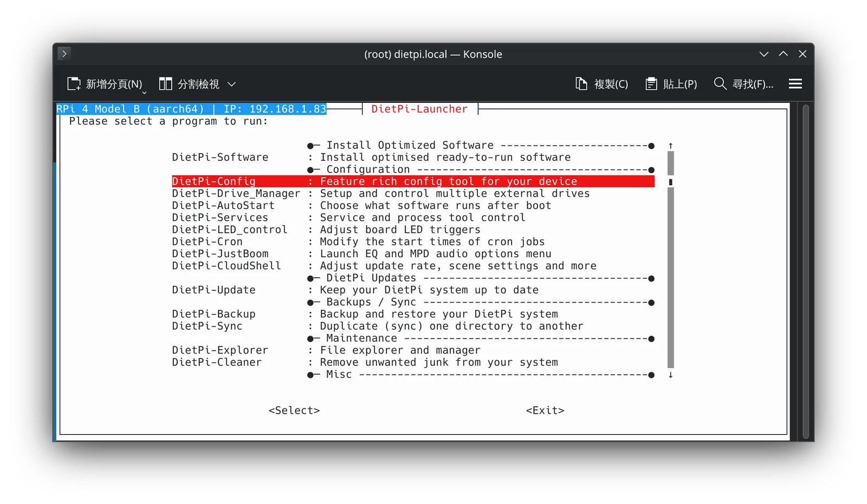Click the menu list scroll down arrow
This screenshot has width=867, height=504.
(x=671, y=375)
